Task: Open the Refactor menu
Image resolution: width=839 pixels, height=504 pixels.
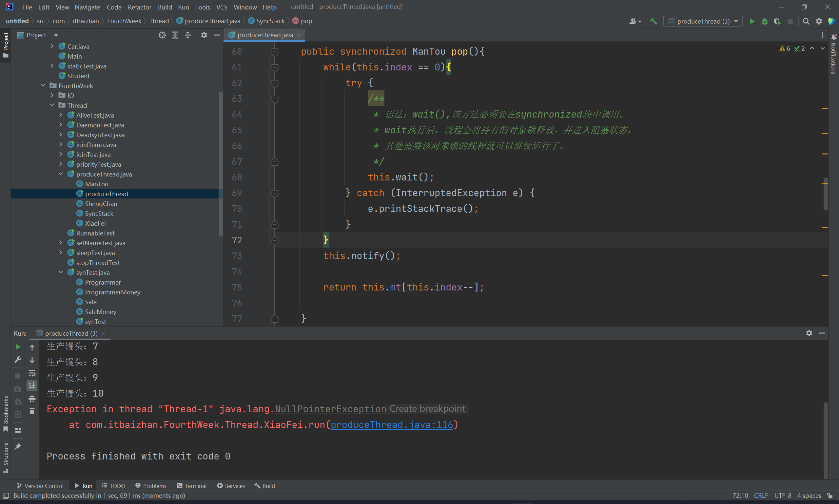Action: pos(139,7)
